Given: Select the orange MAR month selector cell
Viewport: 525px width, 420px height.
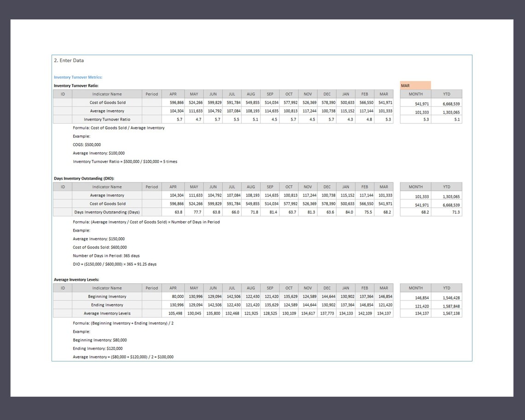Looking at the screenshot, I should 415,85.
